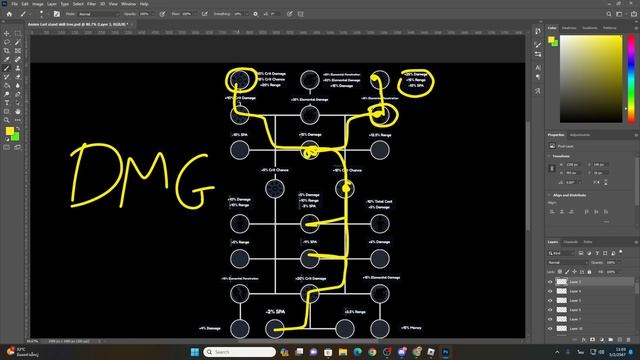
Task: Hide Layer 6 with eye icon
Action: click(550, 310)
